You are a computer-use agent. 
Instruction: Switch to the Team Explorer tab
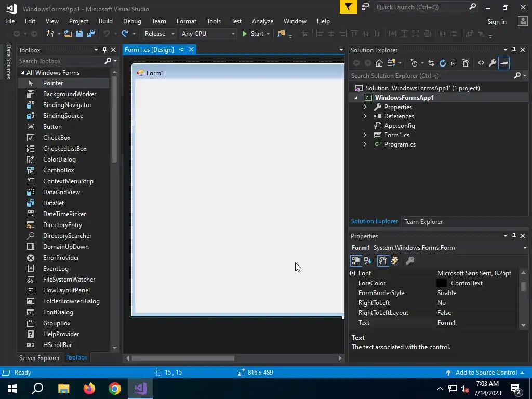tap(423, 221)
